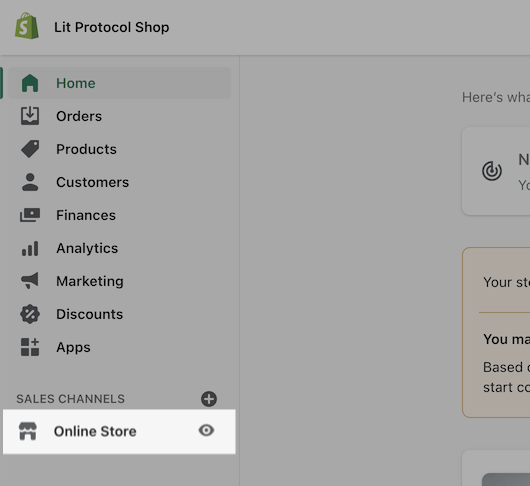Click the Home house icon

click(x=30, y=83)
